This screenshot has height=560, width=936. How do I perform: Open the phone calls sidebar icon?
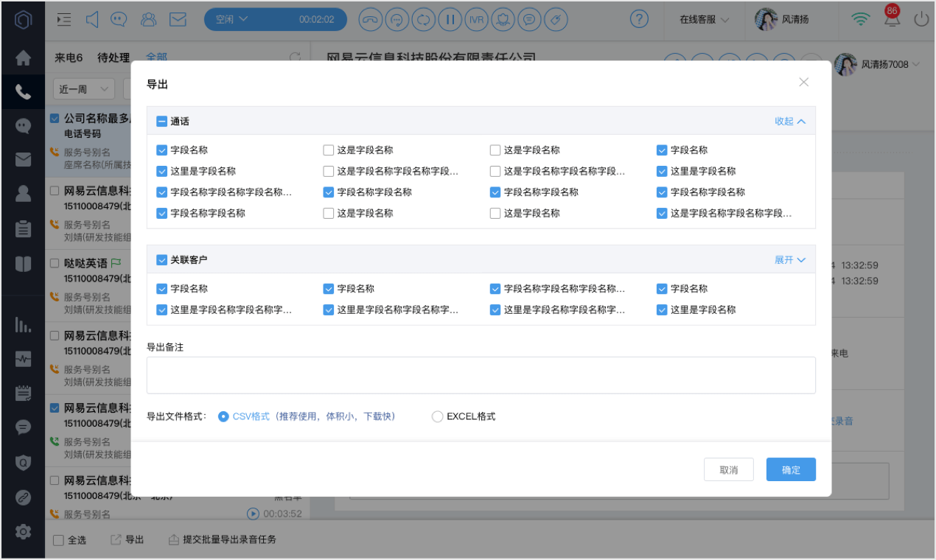(23, 92)
